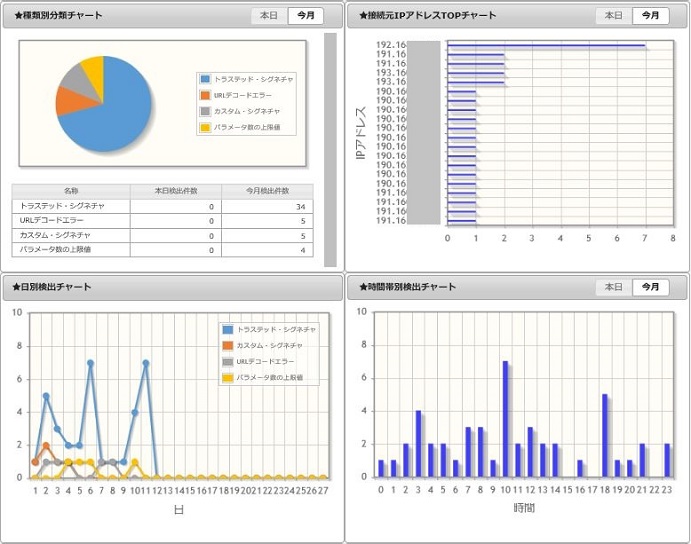Click the tallest bar at hour 10
This screenshot has height=544, width=691.
pyautogui.click(x=505, y=419)
